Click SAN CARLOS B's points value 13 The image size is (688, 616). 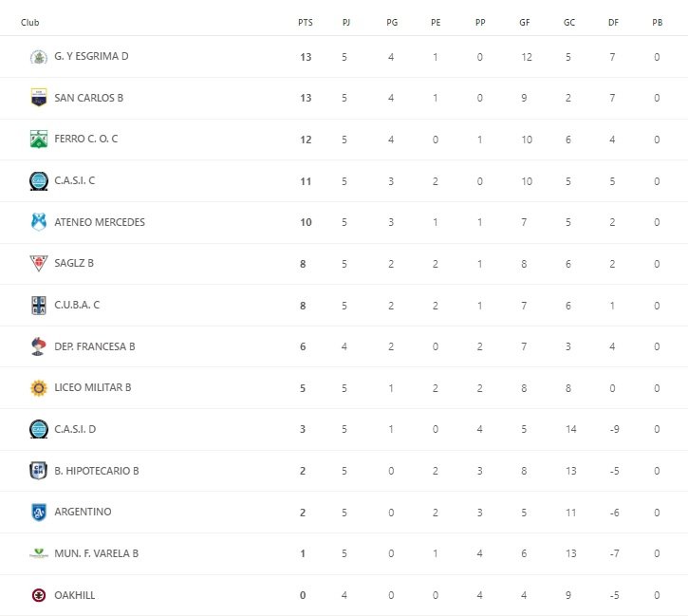tap(305, 98)
